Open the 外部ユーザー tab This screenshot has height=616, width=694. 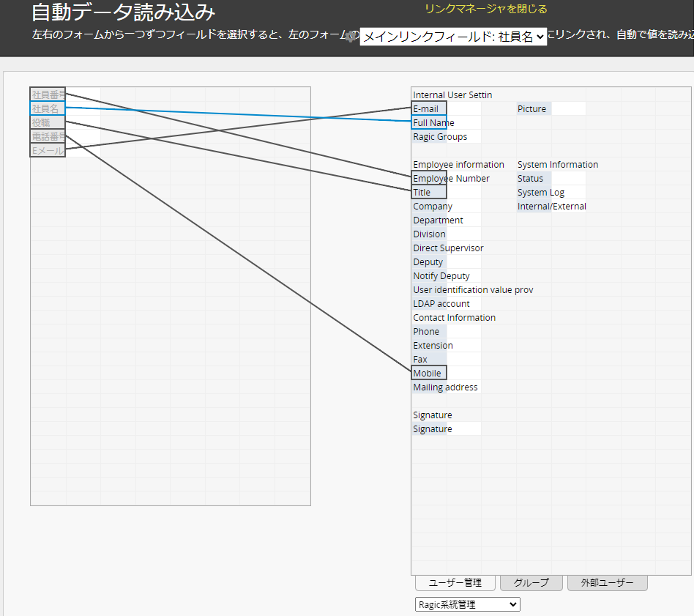pos(607,583)
